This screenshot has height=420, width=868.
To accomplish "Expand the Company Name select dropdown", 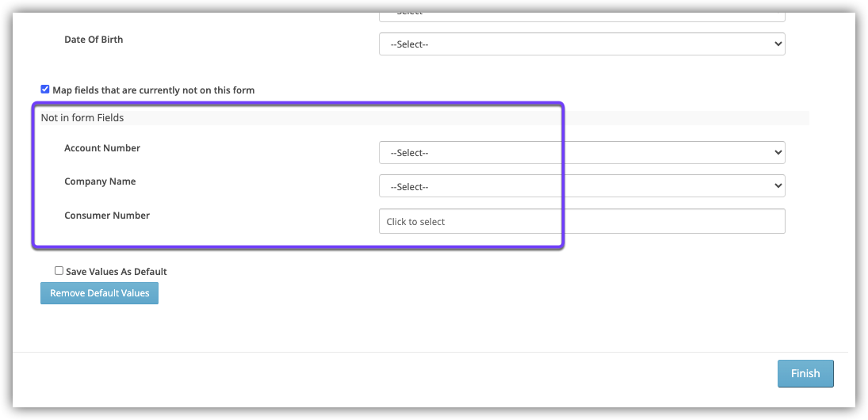I will tap(581, 186).
